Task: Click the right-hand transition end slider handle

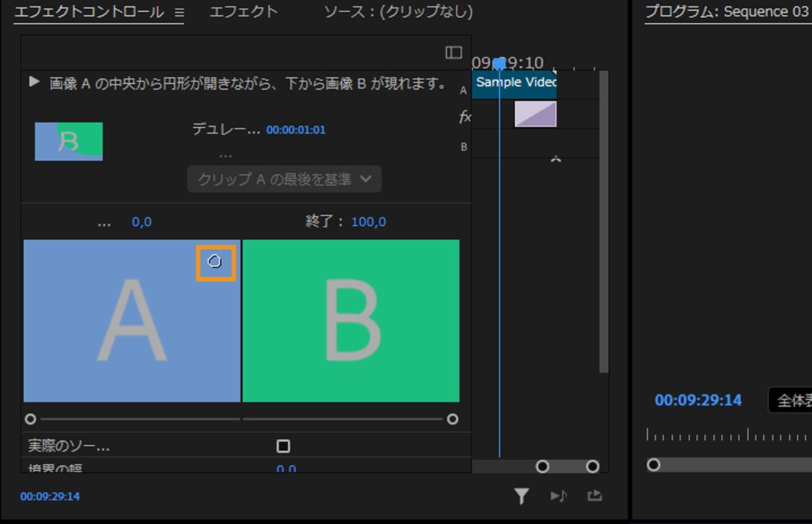Action: tap(452, 419)
